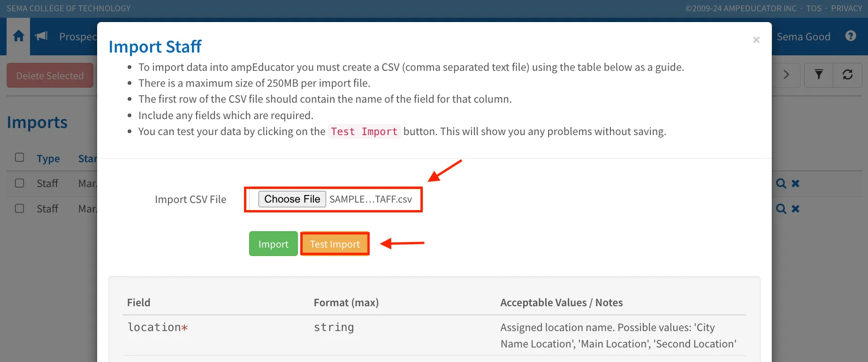Click the Field column header
The height and width of the screenshot is (362, 868).
coord(139,302)
